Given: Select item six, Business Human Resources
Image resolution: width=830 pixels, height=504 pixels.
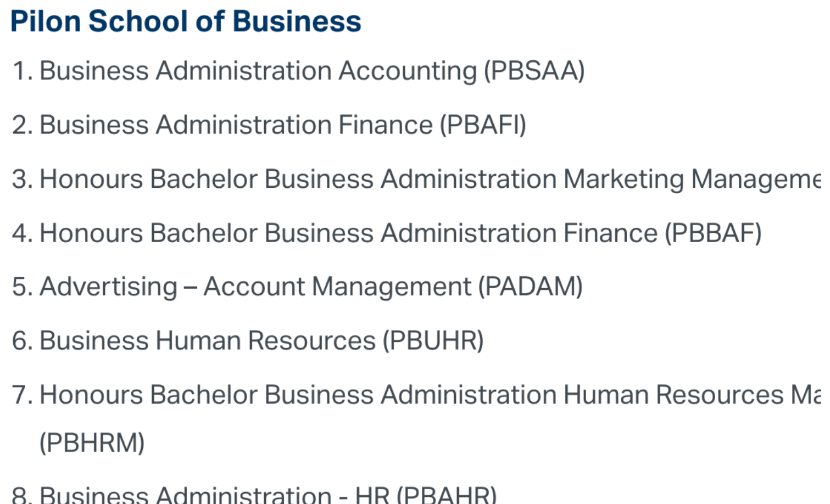Looking at the screenshot, I should (x=208, y=340).
